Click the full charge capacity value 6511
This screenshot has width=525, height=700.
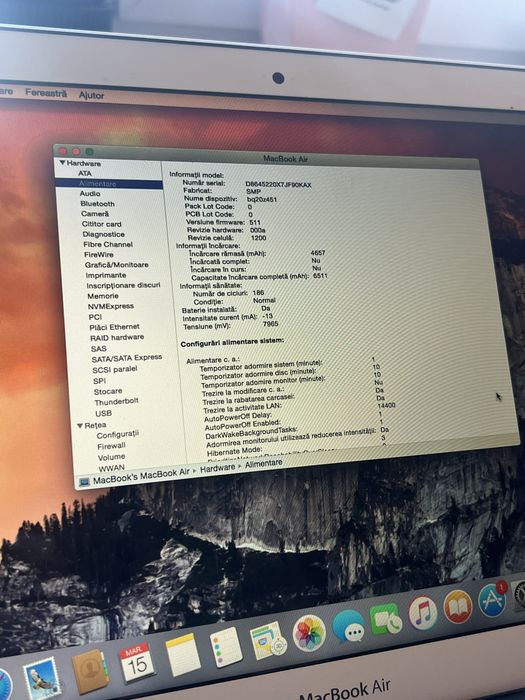[x=320, y=276]
